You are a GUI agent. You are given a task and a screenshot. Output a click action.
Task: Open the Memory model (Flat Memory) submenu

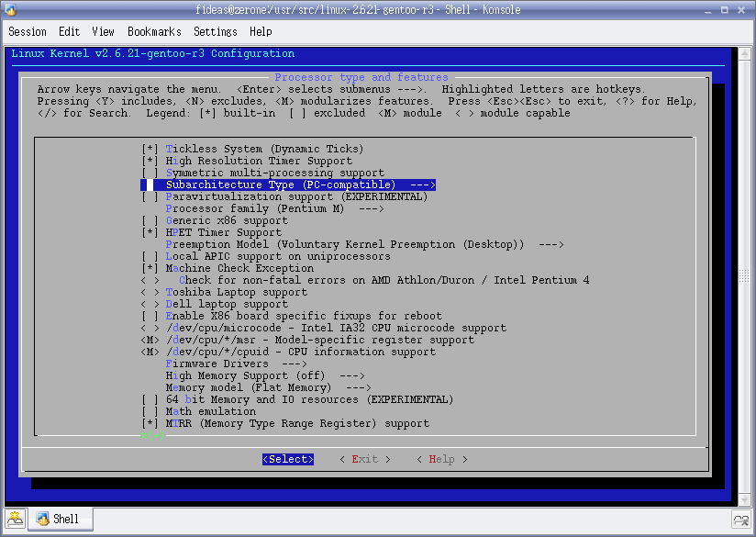click(x=268, y=388)
